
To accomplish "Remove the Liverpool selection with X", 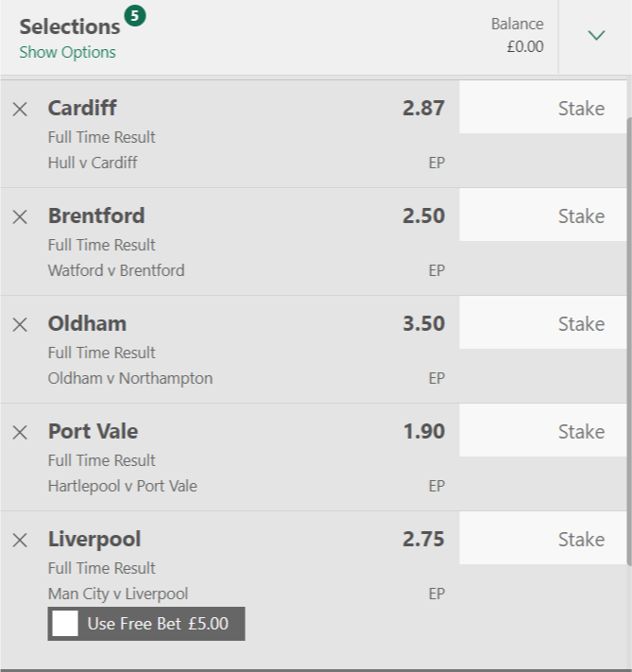I will pos(20,541).
